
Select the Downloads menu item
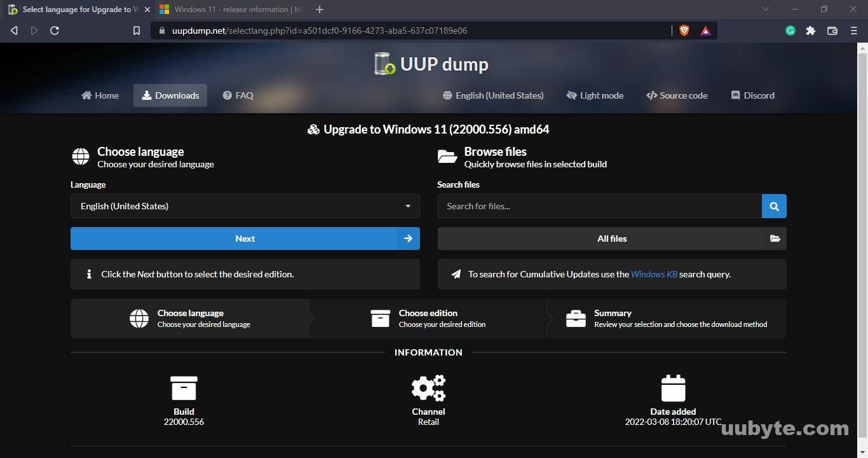(x=170, y=95)
